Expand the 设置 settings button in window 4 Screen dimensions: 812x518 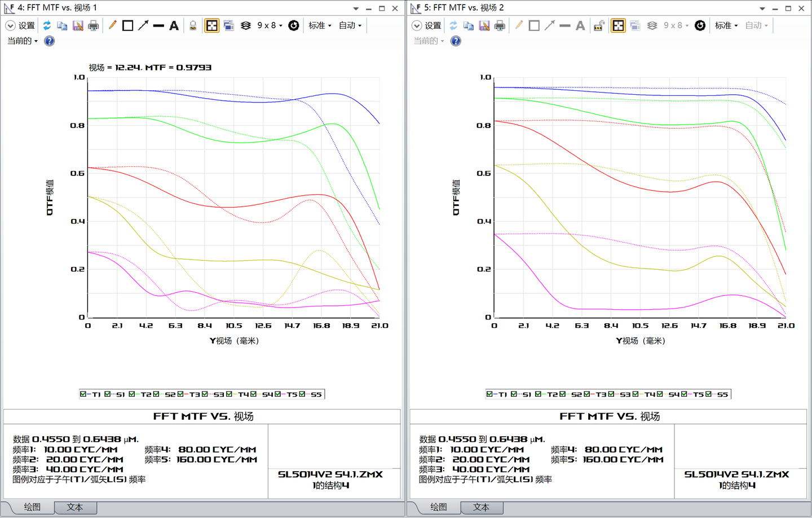[20, 25]
